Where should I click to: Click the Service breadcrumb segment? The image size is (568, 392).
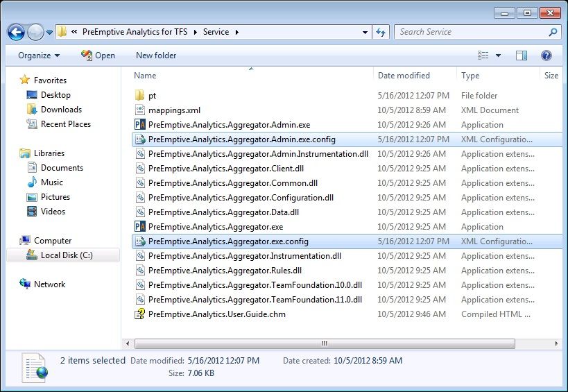click(x=216, y=32)
